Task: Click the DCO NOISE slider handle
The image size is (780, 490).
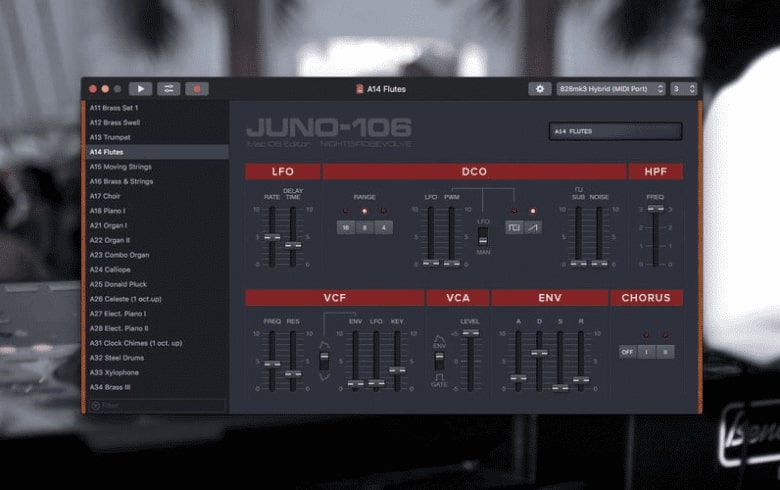Action: [599, 263]
